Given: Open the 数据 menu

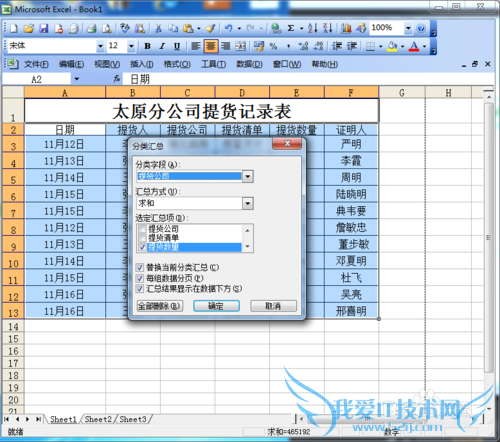Looking at the screenshot, I should click(x=249, y=64).
